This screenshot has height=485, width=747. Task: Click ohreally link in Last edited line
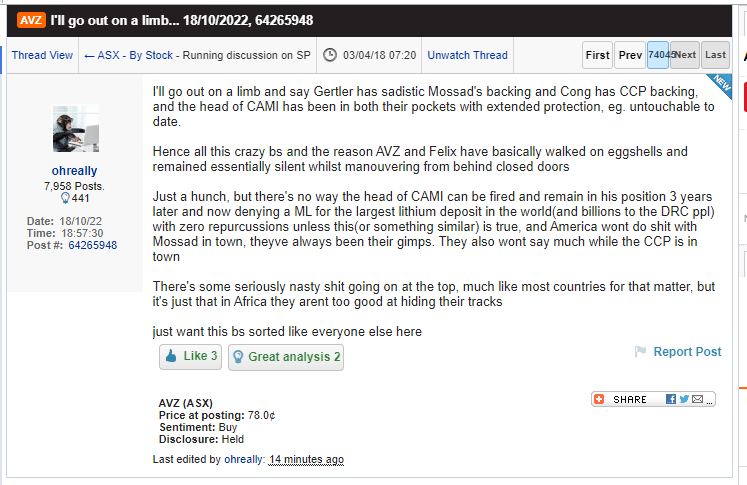tap(242, 459)
